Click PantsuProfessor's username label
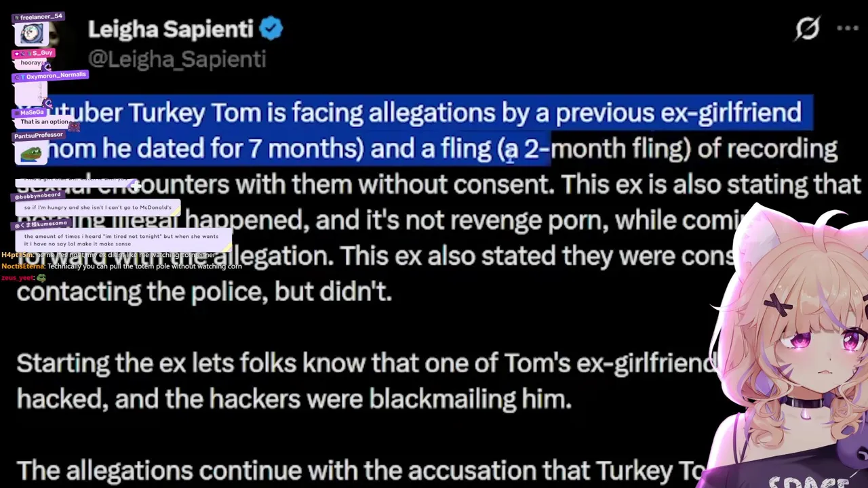Viewport: 868px width, 488px height. tap(38, 136)
